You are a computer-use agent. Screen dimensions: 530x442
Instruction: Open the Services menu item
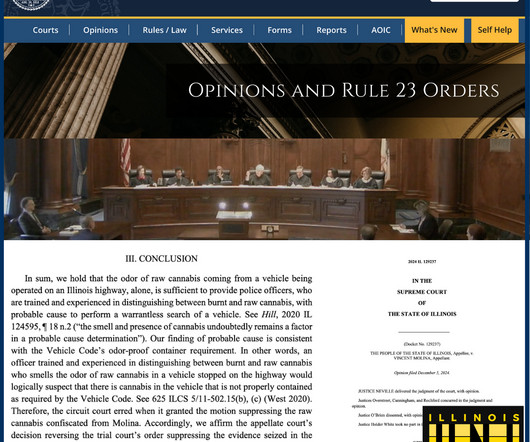coord(227,30)
